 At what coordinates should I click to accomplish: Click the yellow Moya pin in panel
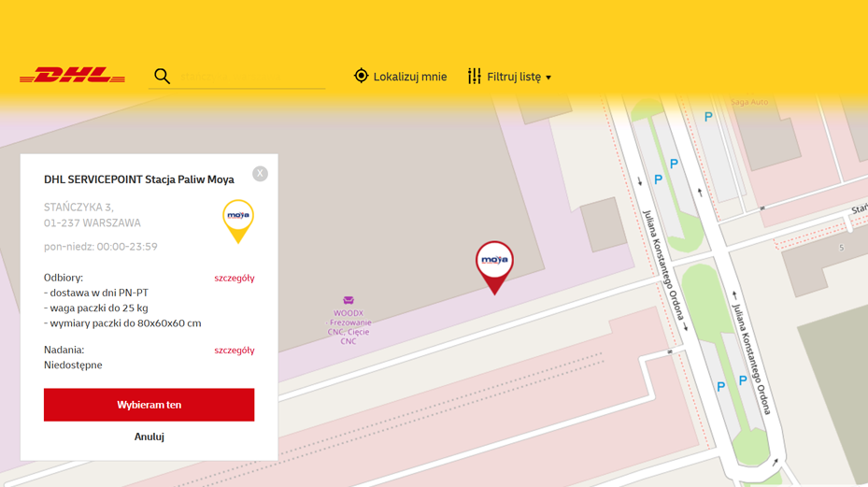coord(238,220)
